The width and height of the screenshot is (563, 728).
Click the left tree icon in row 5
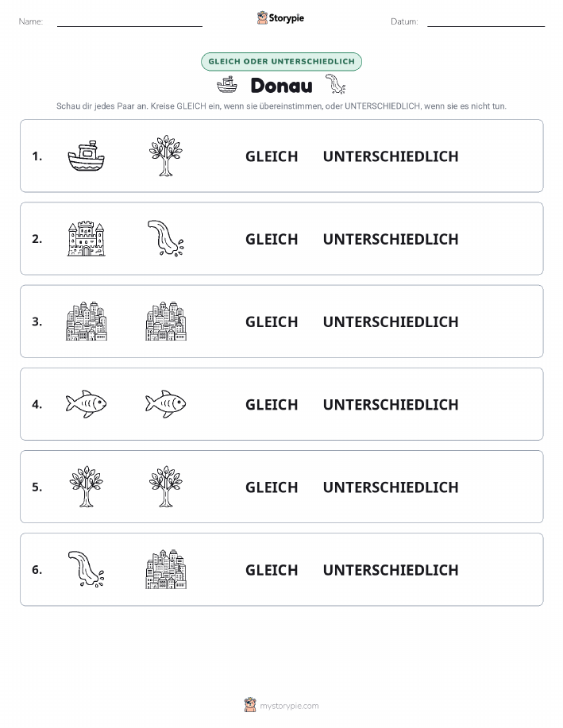(87, 487)
